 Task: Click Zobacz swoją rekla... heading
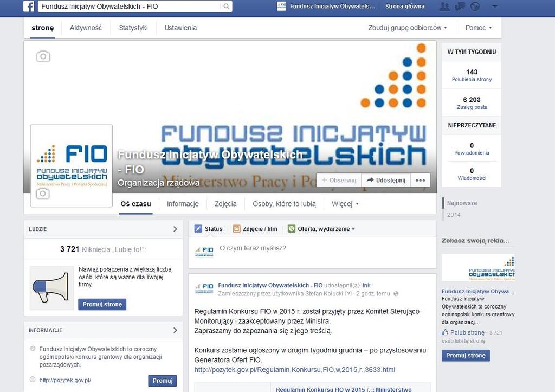pos(475,240)
